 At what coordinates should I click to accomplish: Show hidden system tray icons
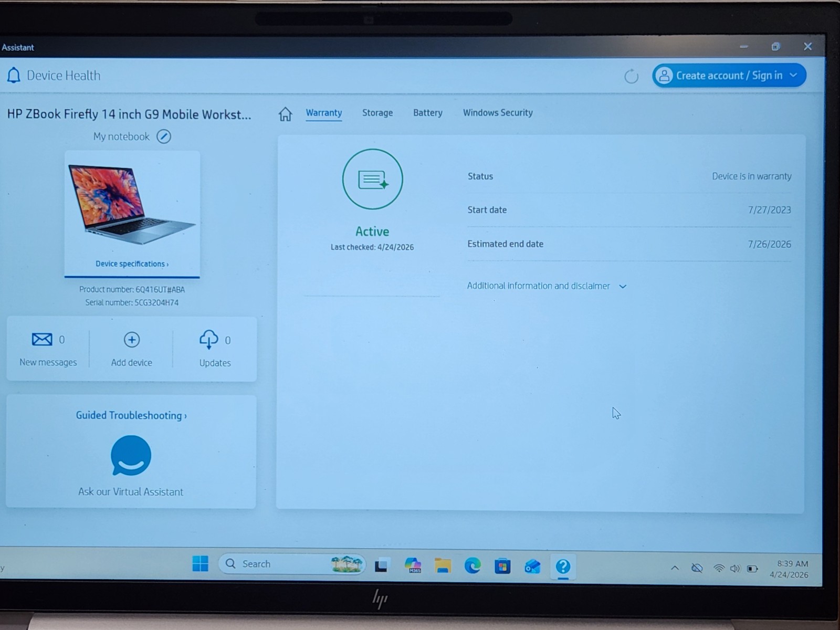click(675, 568)
